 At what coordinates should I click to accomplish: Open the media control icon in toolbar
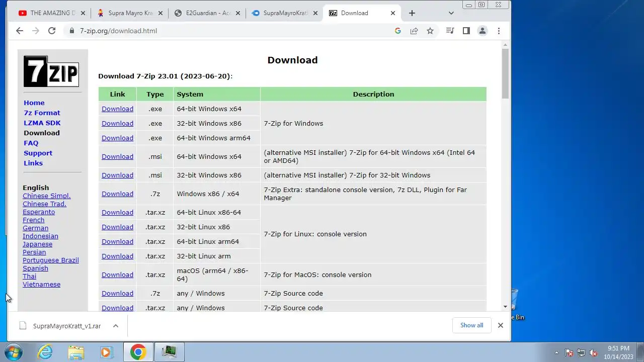click(450, 31)
